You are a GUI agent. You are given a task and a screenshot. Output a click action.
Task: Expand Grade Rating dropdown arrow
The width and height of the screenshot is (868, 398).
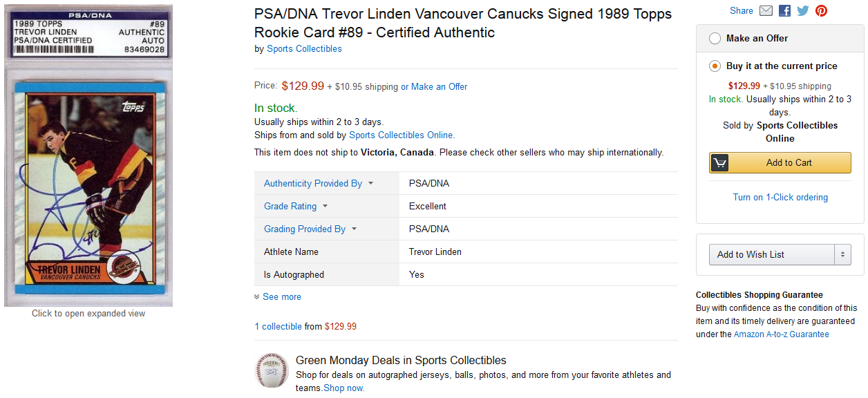pos(325,207)
